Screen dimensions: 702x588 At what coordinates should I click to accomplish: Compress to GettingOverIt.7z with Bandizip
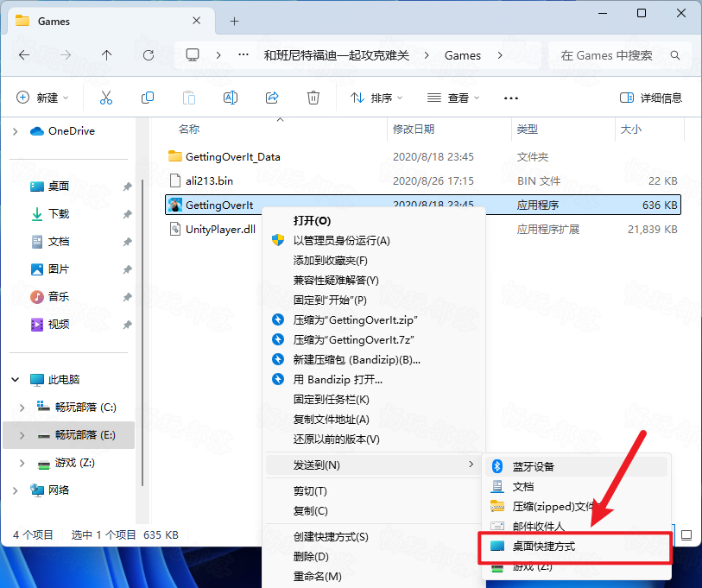click(x=374, y=339)
